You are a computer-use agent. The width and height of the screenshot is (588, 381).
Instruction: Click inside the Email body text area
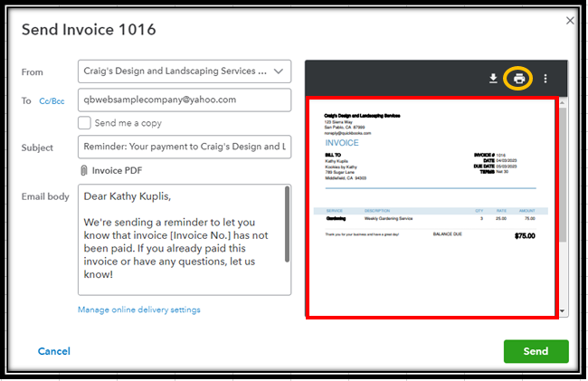click(x=181, y=240)
